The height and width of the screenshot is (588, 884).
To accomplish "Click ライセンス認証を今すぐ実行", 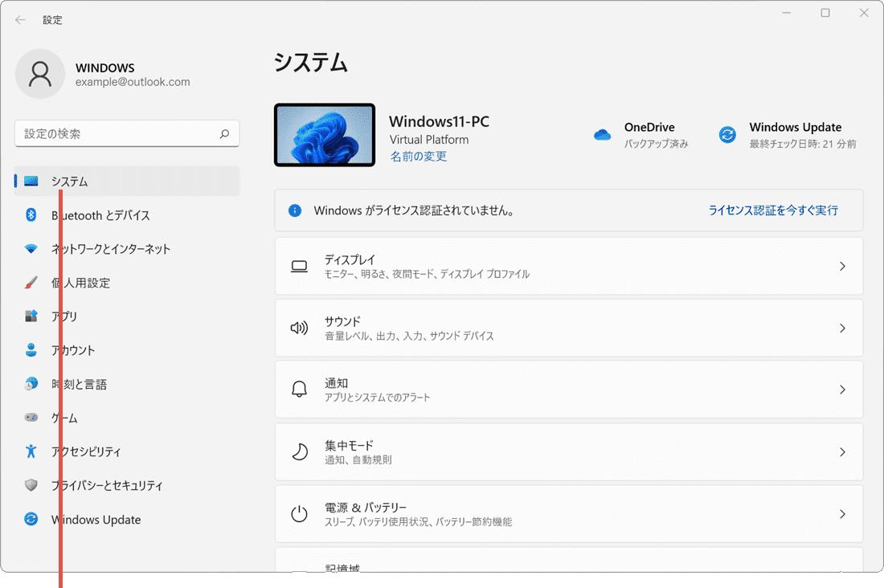I will click(x=773, y=210).
